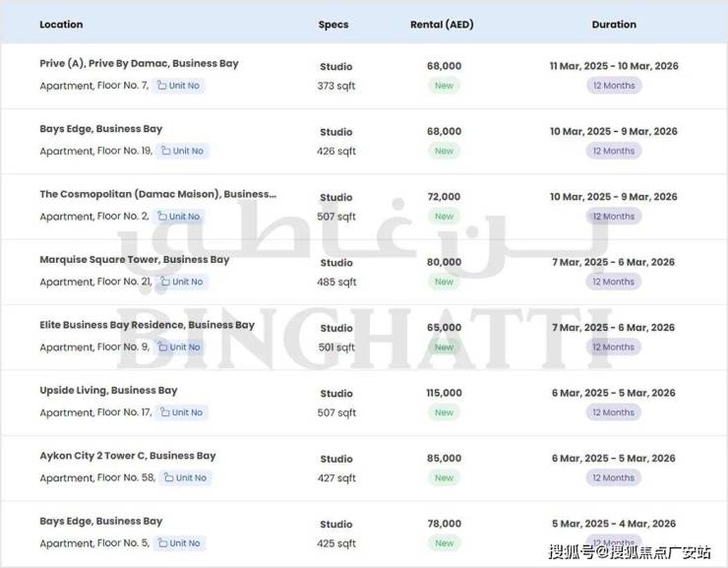Click 12 Months badge for Prive (A) row
728x568 pixels.
pos(613,86)
